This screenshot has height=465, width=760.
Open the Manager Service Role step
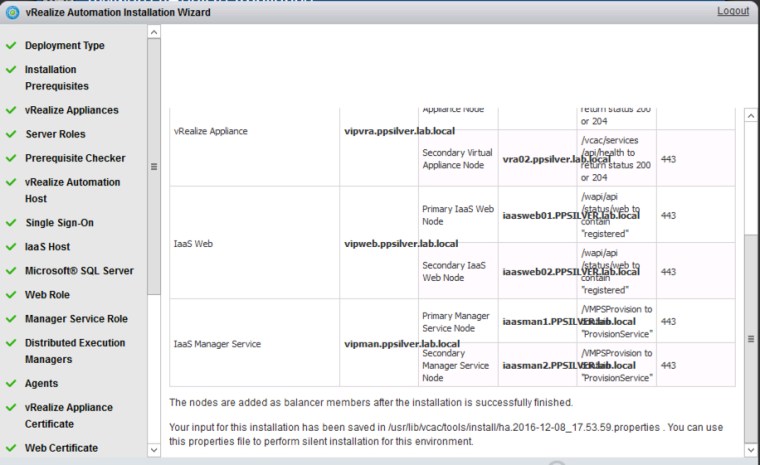tap(77, 319)
